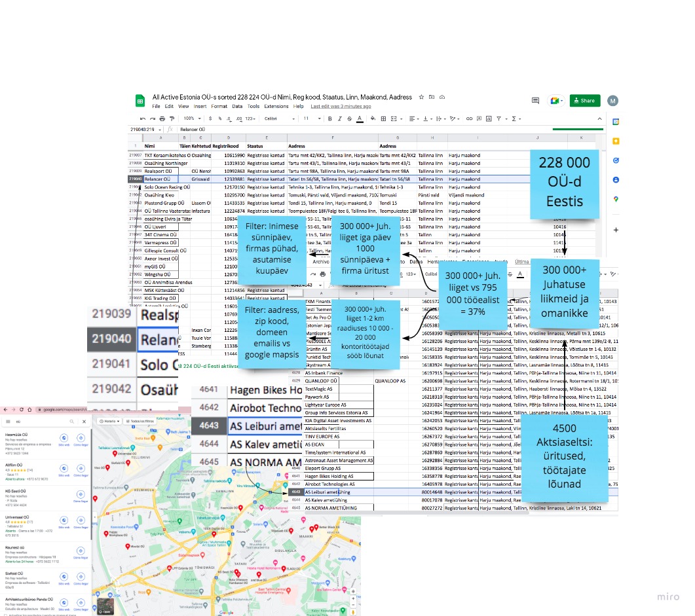Open the Edit menu

pos(169,106)
